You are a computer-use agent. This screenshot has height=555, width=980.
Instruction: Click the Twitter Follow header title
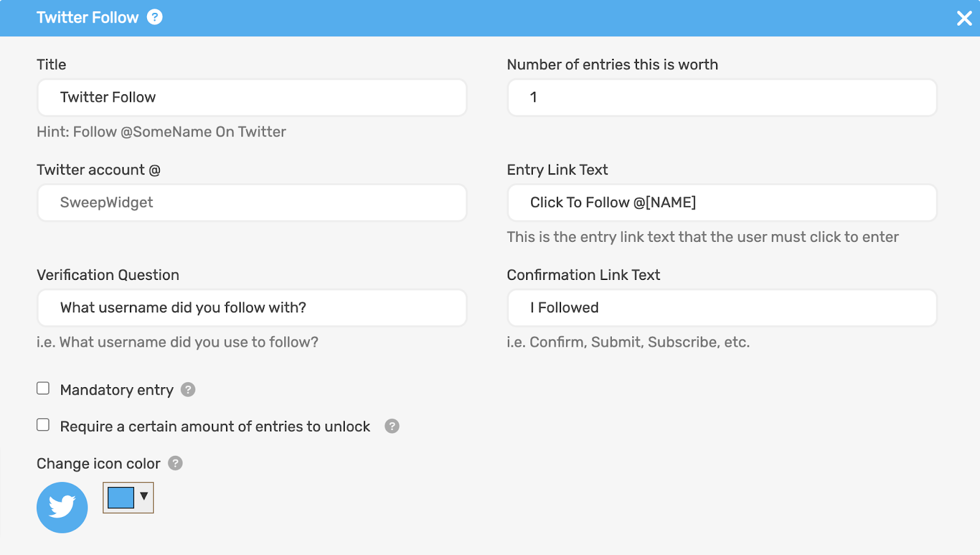[88, 17]
